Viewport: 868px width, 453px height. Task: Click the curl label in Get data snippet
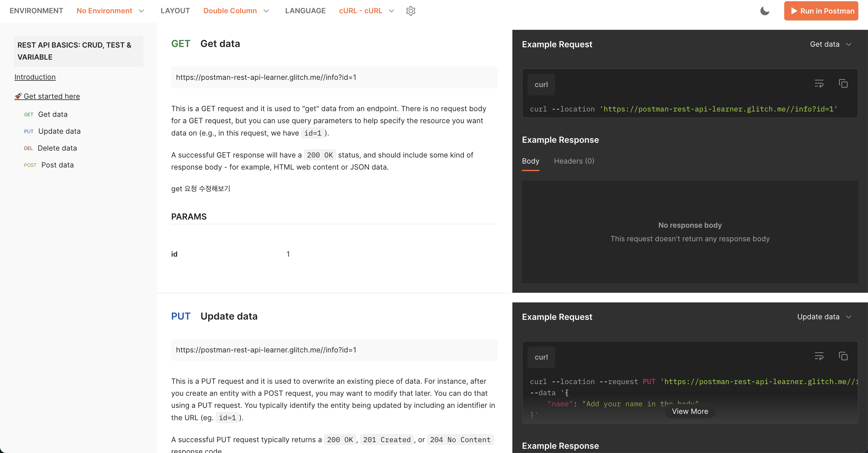(x=541, y=85)
